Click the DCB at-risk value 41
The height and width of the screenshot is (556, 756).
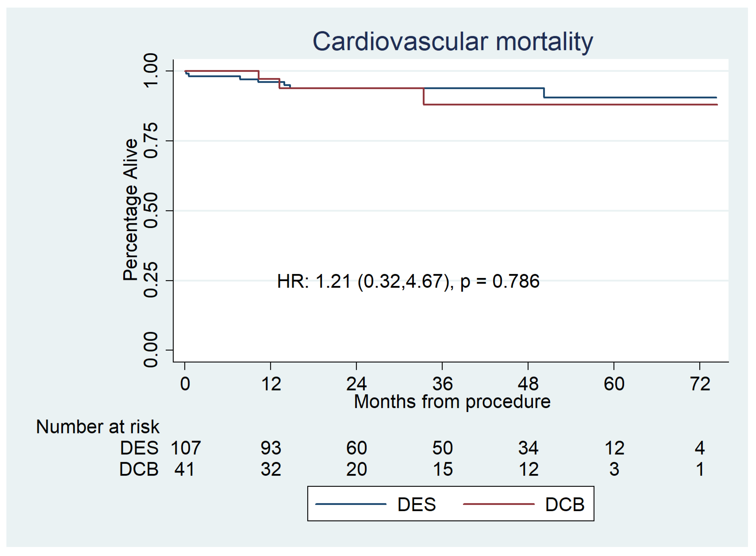tap(184, 469)
